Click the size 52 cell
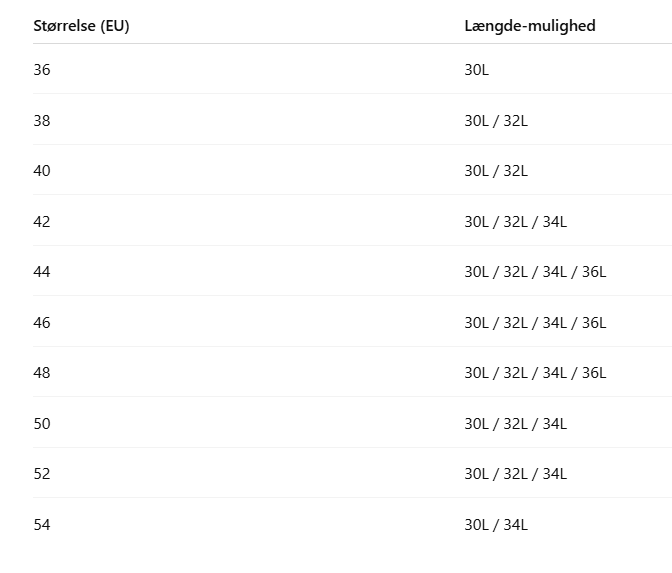 click(x=41, y=474)
